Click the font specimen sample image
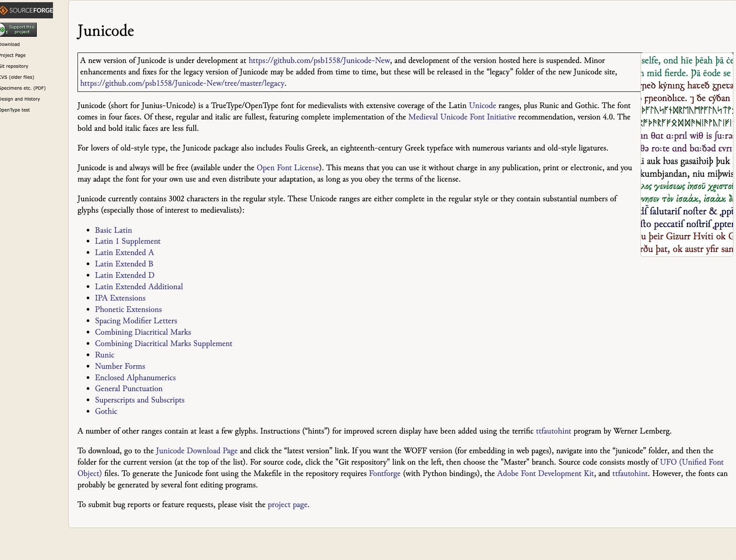 pos(687,154)
